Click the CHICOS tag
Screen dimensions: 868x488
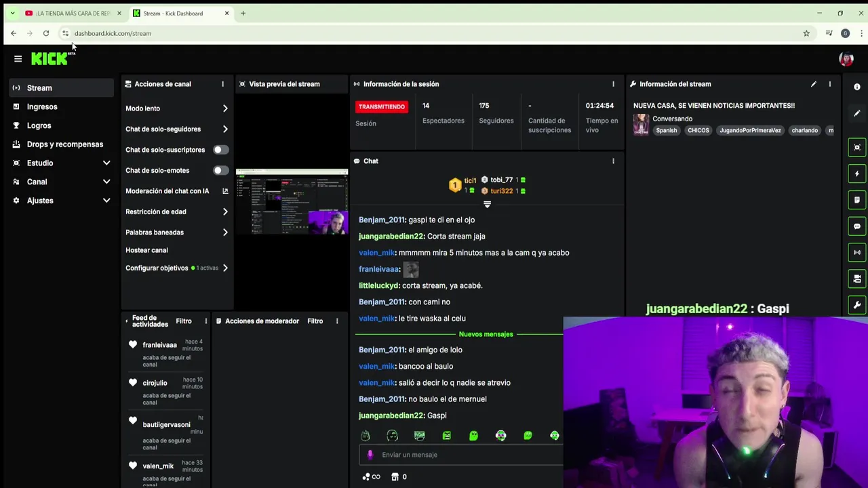click(x=698, y=130)
